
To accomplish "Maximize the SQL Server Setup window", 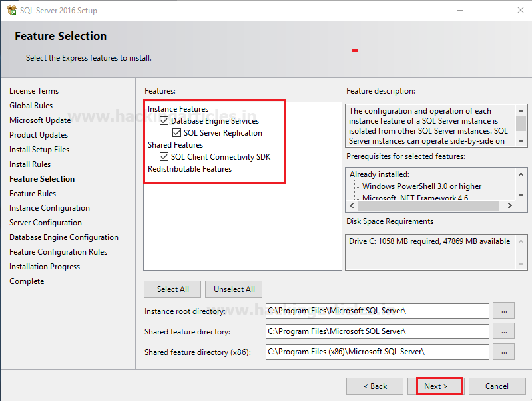I will (x=490, y=10).
